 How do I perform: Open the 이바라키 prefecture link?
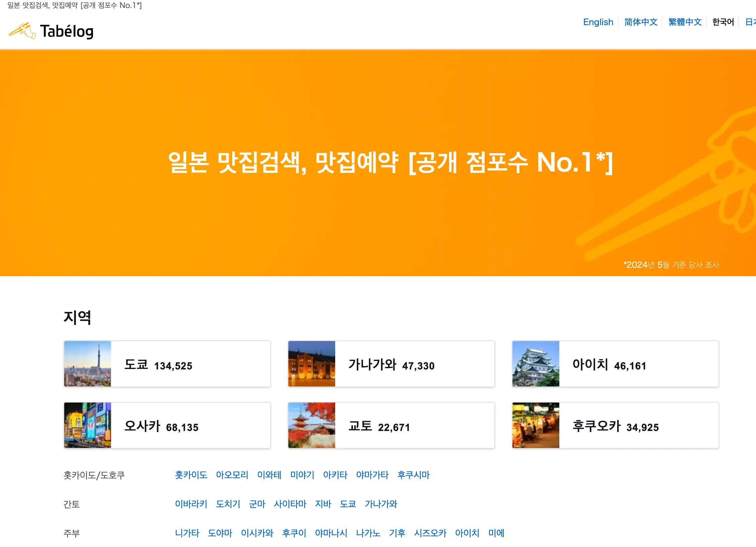pyautogui.click(x=191, y=504)
